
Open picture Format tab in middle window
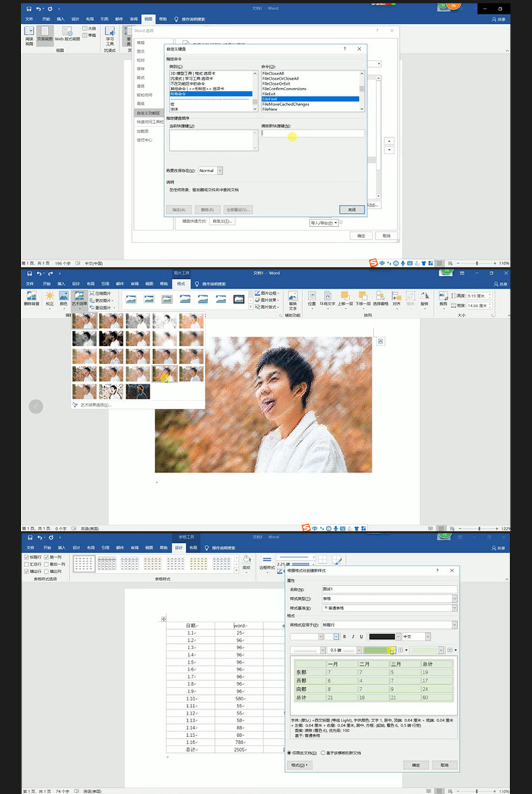point(181,284)
